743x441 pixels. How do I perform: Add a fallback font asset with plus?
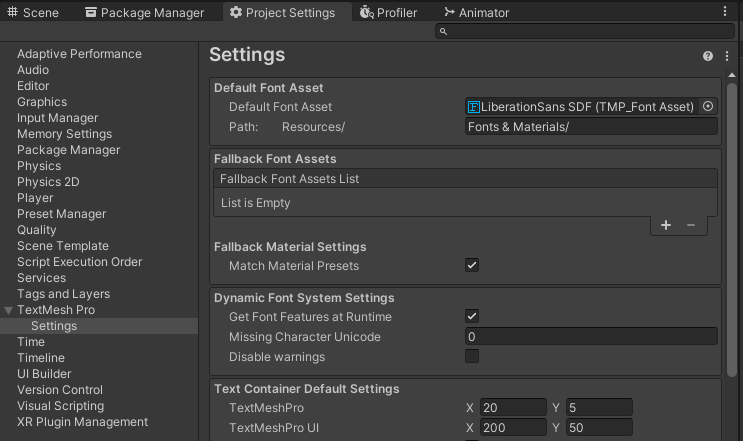(x=666, y=226)
